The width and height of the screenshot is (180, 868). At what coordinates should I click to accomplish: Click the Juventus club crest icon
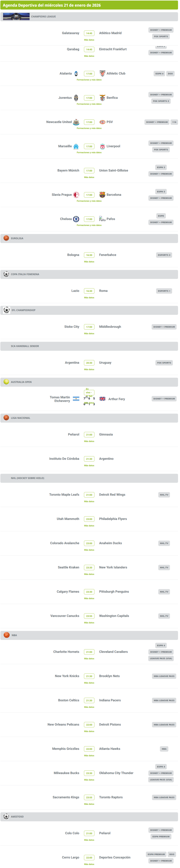click(76, 98)
